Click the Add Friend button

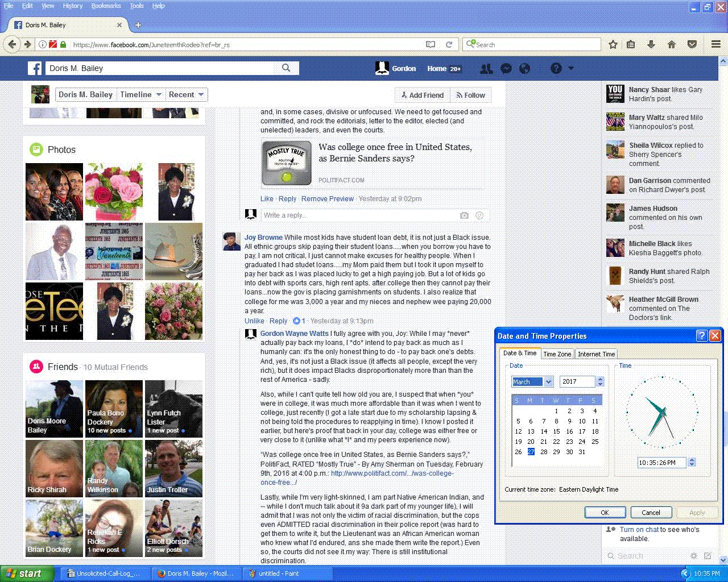tap(422, 95)
